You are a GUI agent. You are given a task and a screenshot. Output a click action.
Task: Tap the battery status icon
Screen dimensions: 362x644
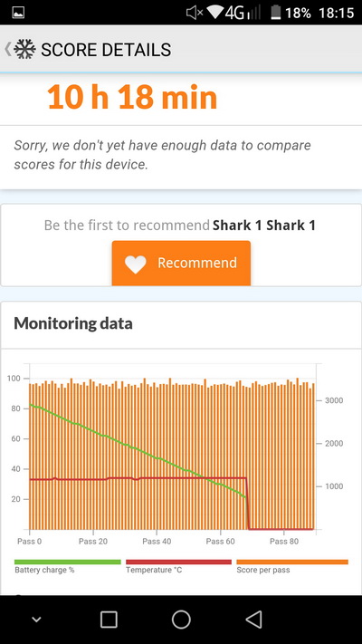[276, 13]
